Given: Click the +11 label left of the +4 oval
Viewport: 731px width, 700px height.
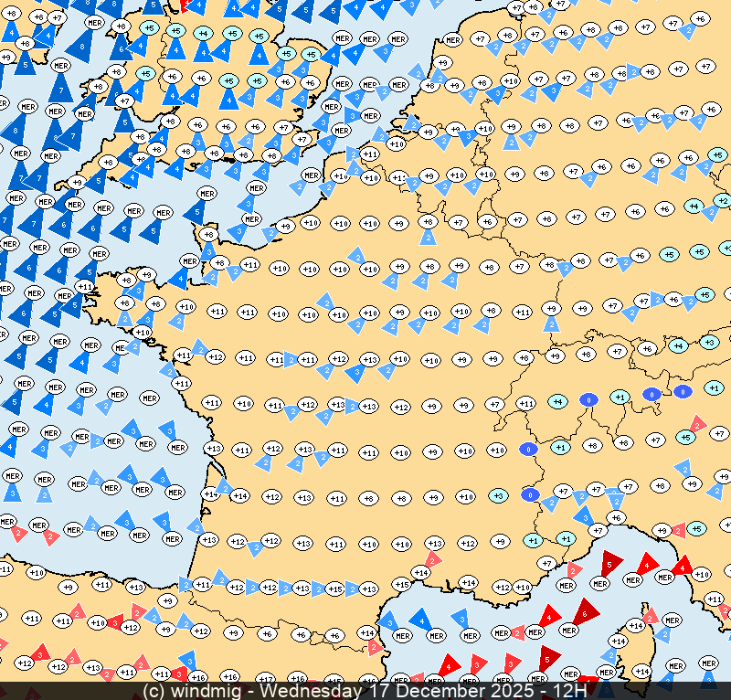Looking at the screenshot, I should [525, 403].
